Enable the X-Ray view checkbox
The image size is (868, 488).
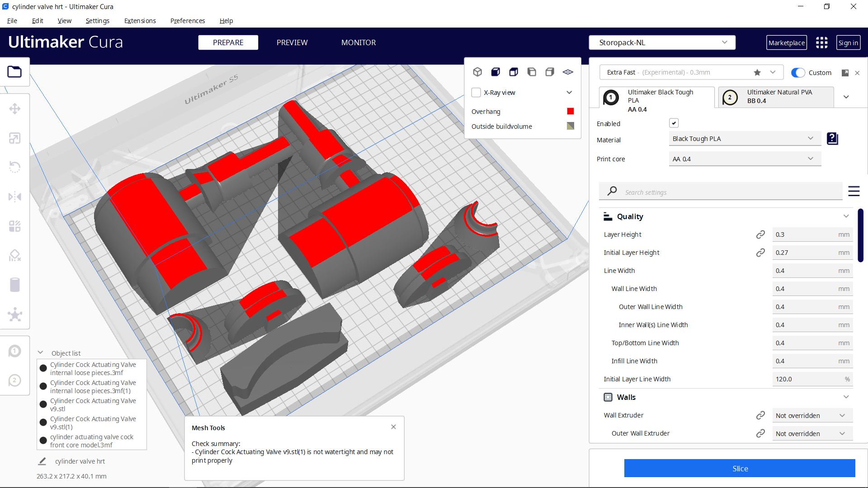tap(476, 92)
